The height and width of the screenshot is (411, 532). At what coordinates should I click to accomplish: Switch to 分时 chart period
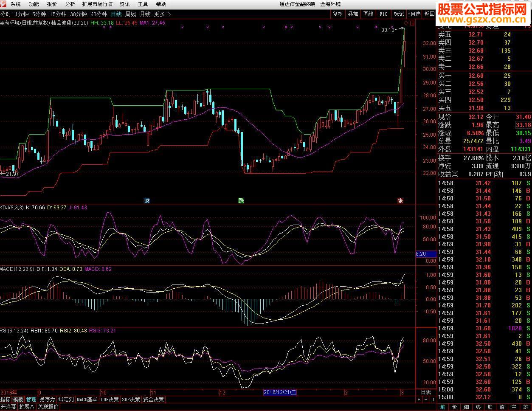6,14
